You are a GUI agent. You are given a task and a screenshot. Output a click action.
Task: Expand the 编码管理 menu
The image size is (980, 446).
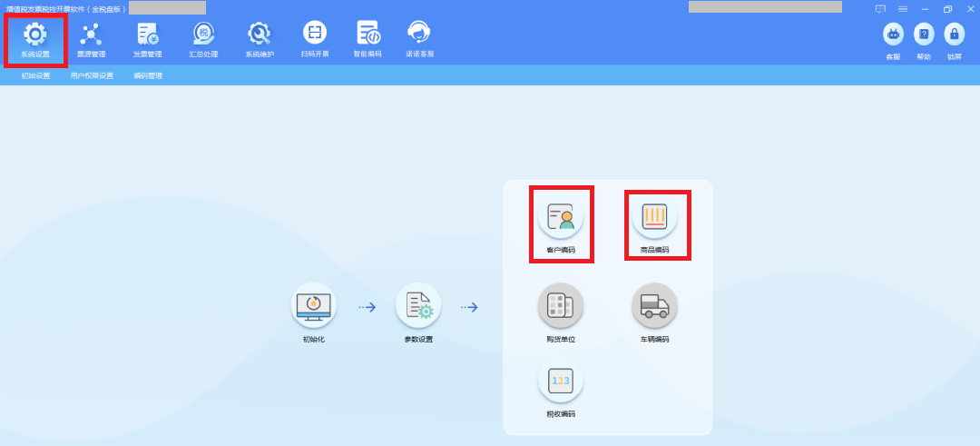click(x=148, y=76)
